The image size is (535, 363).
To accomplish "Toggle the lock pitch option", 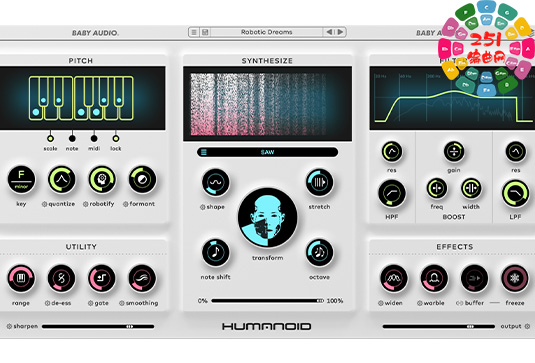I will coord(116,139).
